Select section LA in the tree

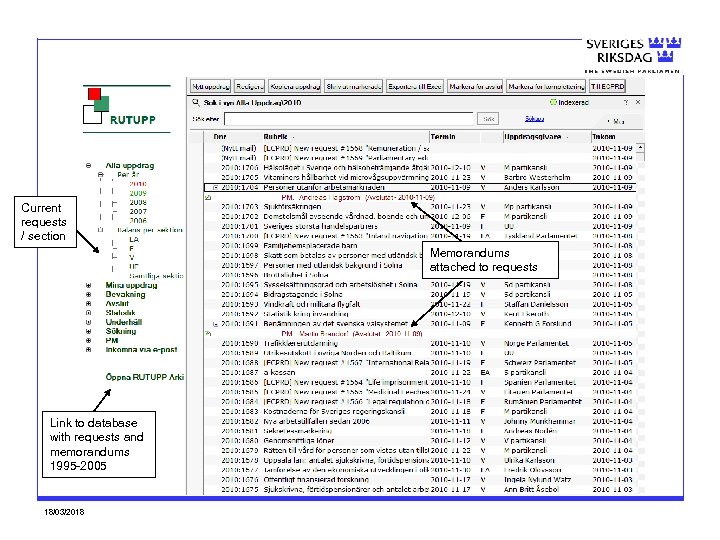134,239
